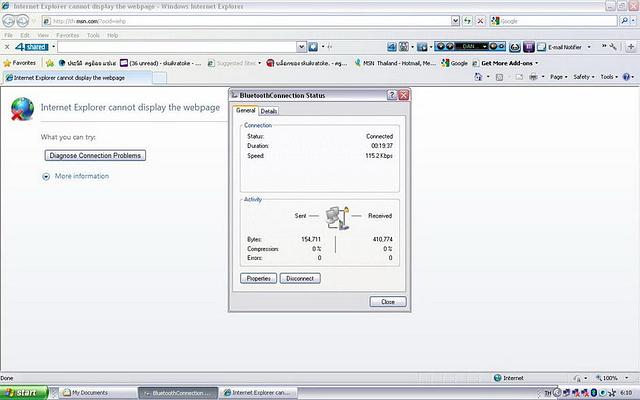Screen dimensions: 640x400
Task: Click the 4shared toolbar search field
Action: click(177, 47)
